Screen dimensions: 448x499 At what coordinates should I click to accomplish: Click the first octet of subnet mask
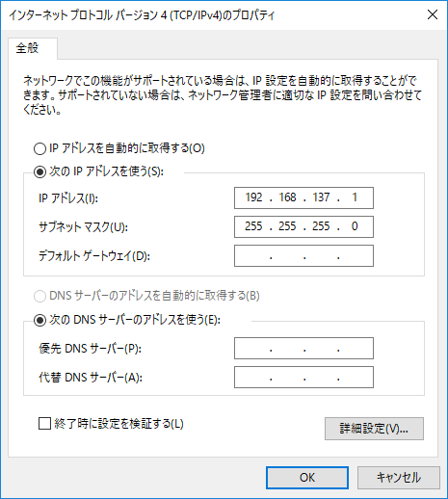coord(254,226)
